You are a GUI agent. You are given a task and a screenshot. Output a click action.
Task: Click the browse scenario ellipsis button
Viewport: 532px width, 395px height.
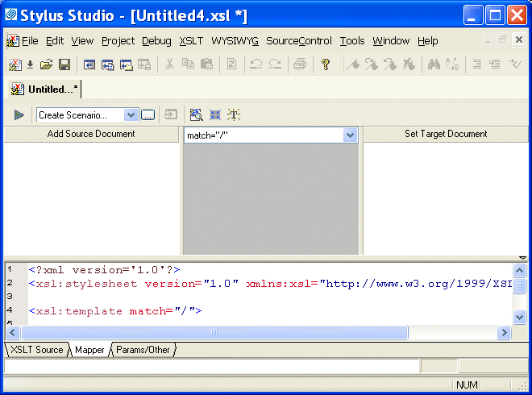click(148, 115)
